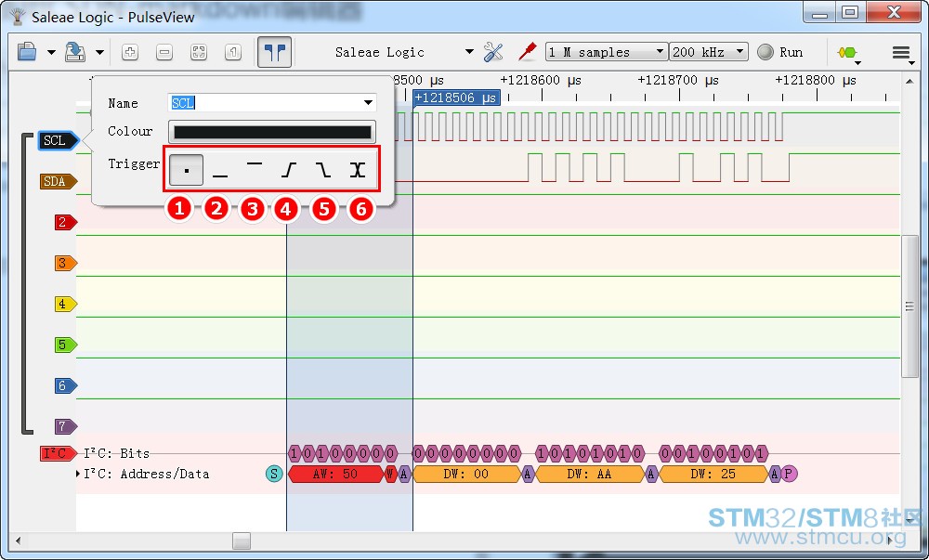Click the blue channel 6 label
This screenshot has height=560, width=929.
coord(65,385)
